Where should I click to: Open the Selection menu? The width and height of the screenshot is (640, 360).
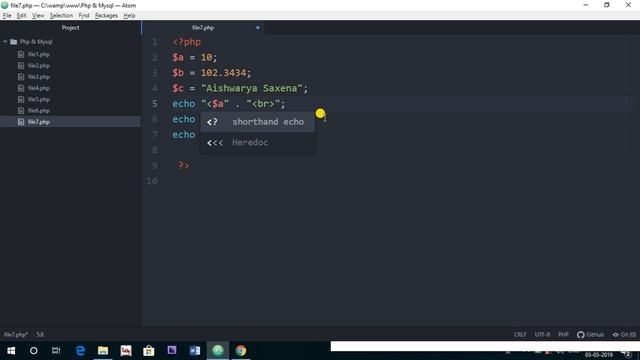pos(61,16)
